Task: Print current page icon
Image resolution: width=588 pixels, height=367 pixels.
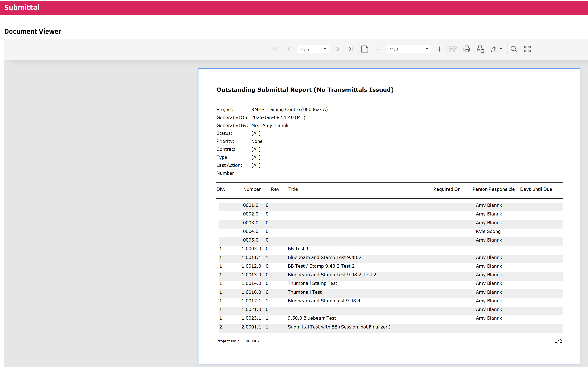Action: click(x=480, y=49)
